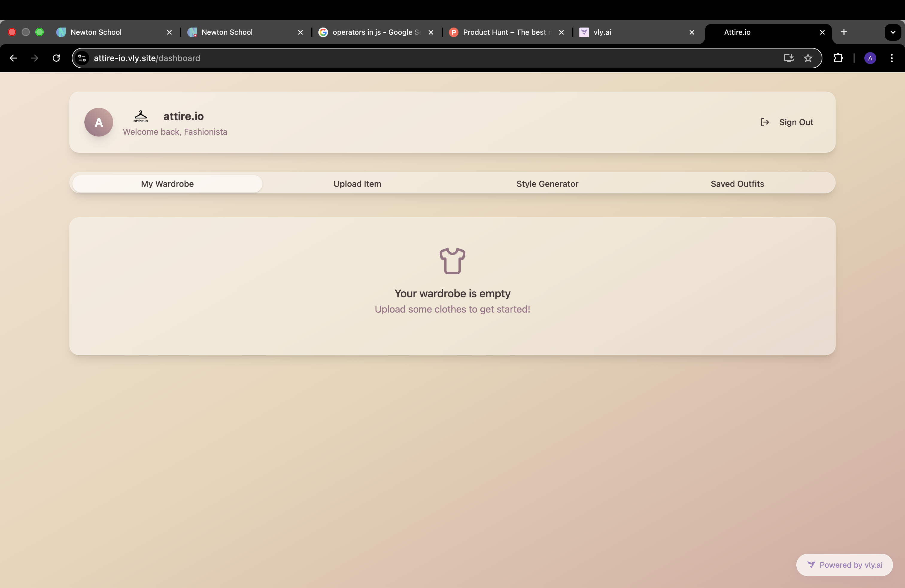Select the Upload Item tab
This screenshot has width=905, height=588.
tap(357, 184)
